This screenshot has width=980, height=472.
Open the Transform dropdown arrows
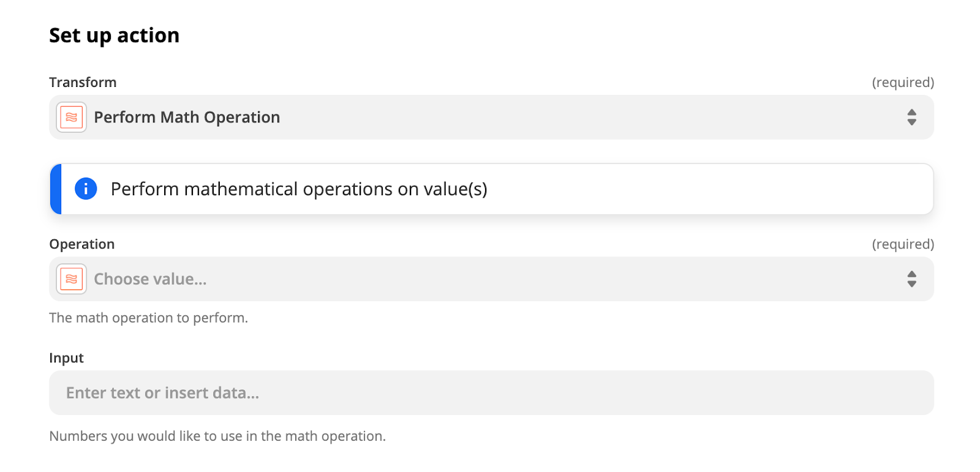tap(911, 117)
